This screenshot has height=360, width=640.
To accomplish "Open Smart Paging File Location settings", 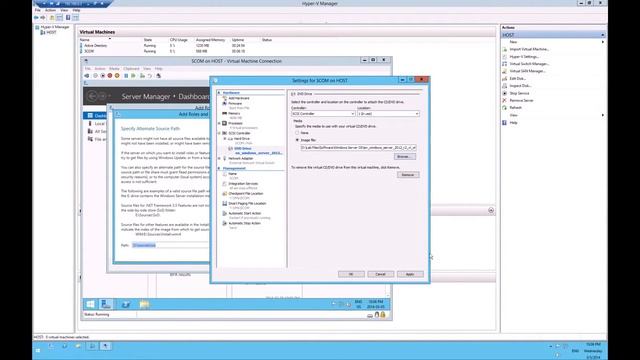I will point(247,203).
